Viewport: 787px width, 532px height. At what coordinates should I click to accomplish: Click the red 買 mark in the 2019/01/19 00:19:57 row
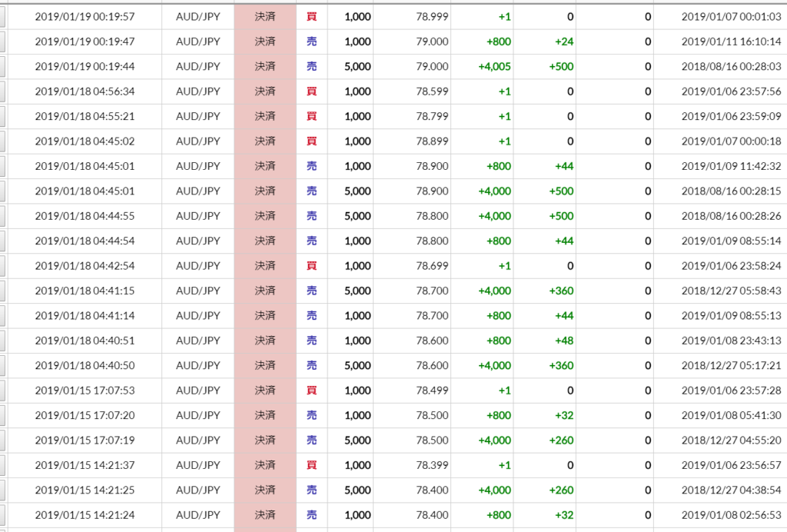pos(312,17)
